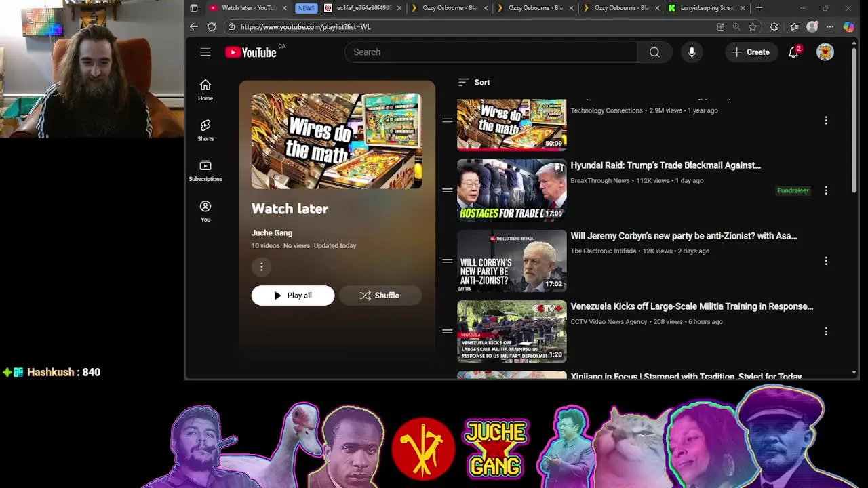Open the browser profile avatar
The image size is (868, 488).
[x=812, y=27]
